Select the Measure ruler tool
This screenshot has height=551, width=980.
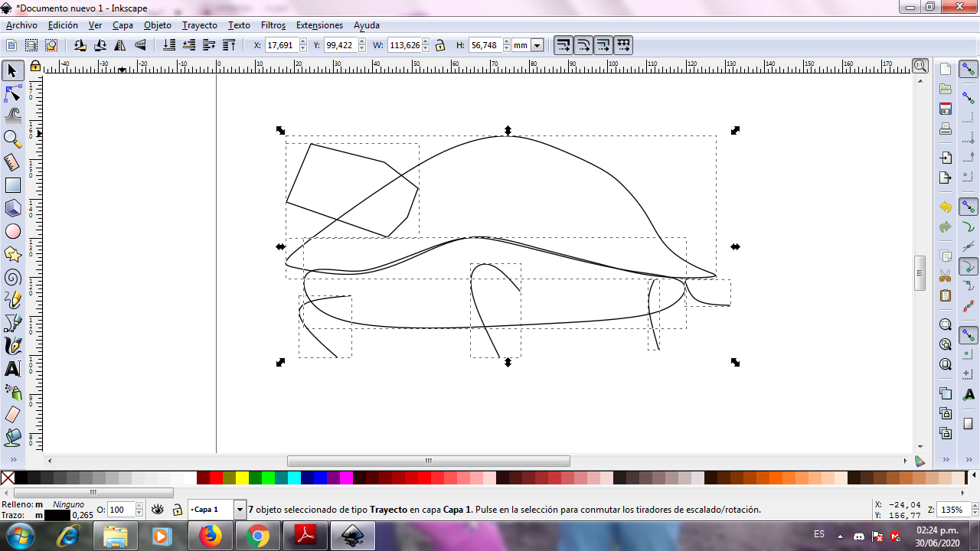[12, 162]
